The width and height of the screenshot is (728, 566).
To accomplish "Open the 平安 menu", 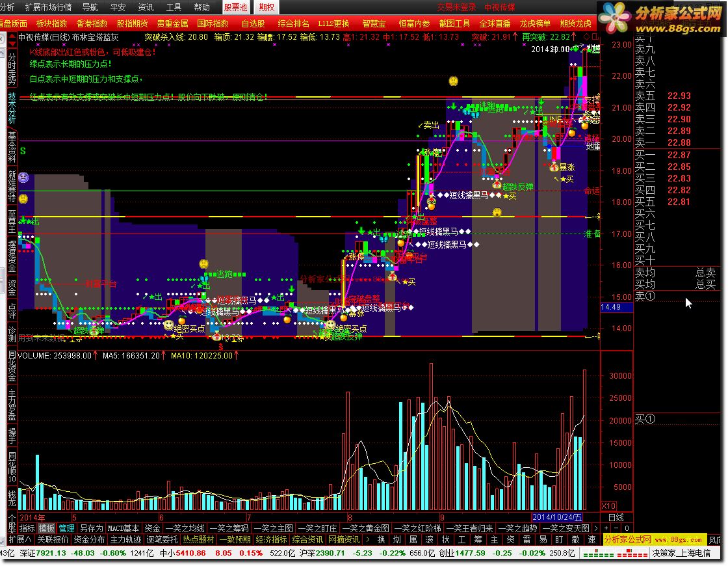I will tap(118, 7).
